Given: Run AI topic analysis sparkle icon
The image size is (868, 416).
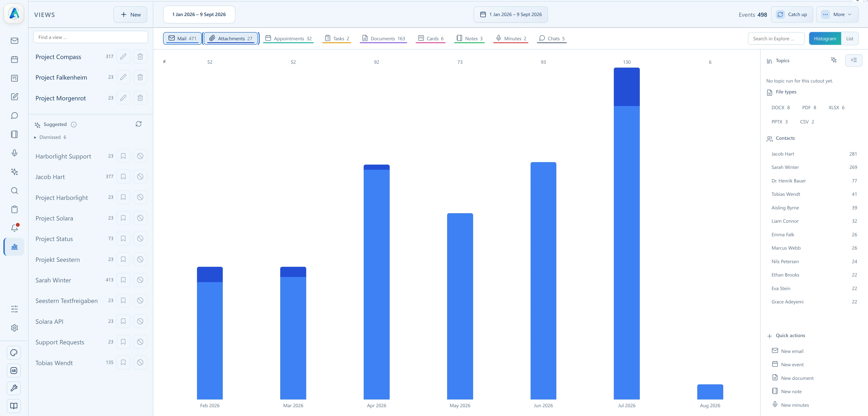Looking at the screenshot, I should [x=834, y=60].
